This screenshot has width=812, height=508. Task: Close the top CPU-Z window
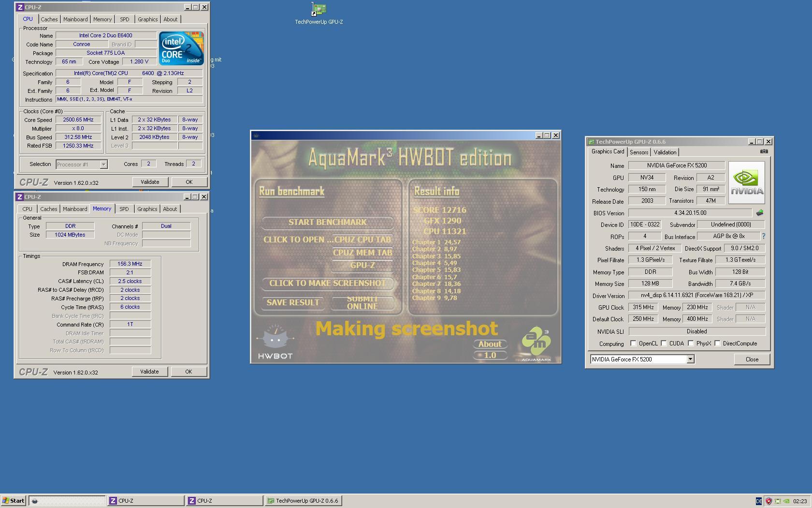[x=204, y=7]
